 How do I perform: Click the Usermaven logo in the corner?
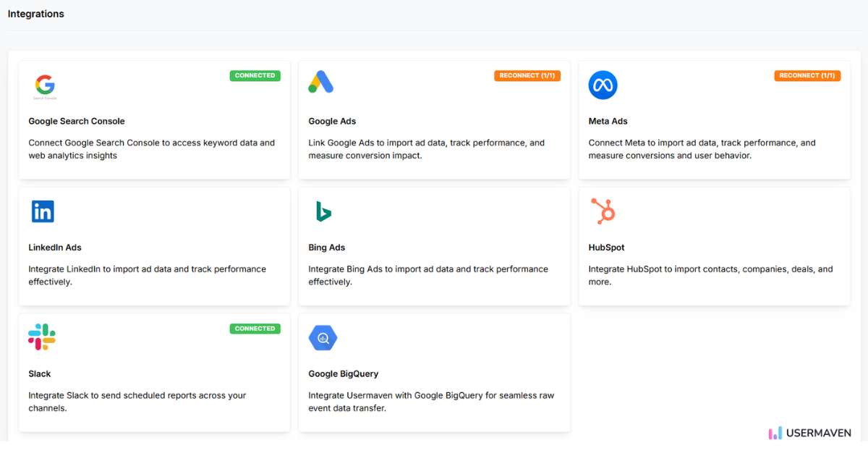pyautogui.click(x=809, y=433)
